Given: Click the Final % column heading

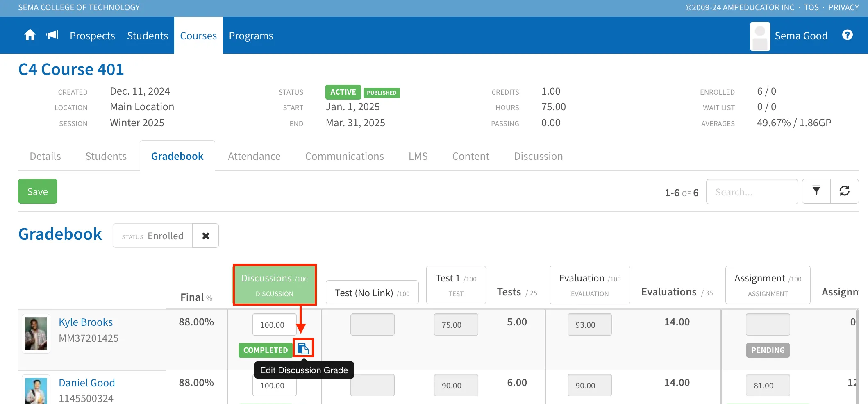Looking at the screenshot, I should [196, 297].
